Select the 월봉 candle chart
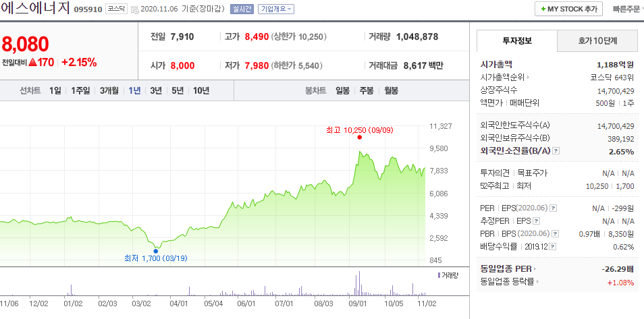644x319 pixels. point(391,91)
